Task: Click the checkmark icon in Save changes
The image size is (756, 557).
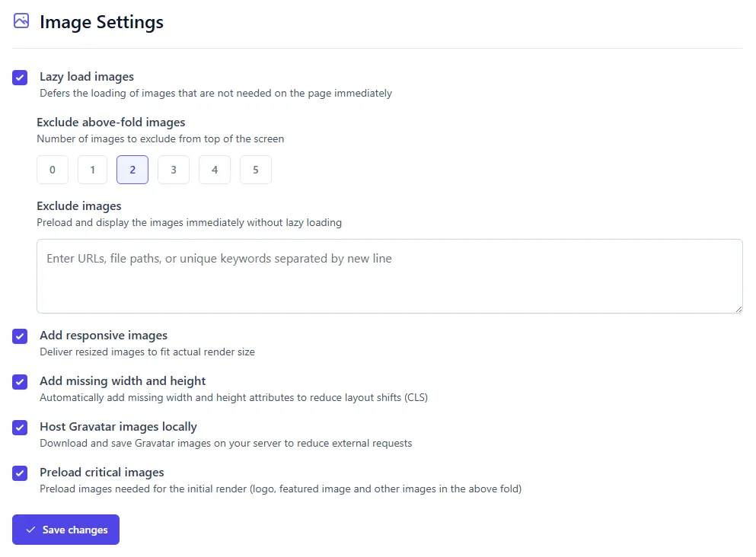Action: 31,530
